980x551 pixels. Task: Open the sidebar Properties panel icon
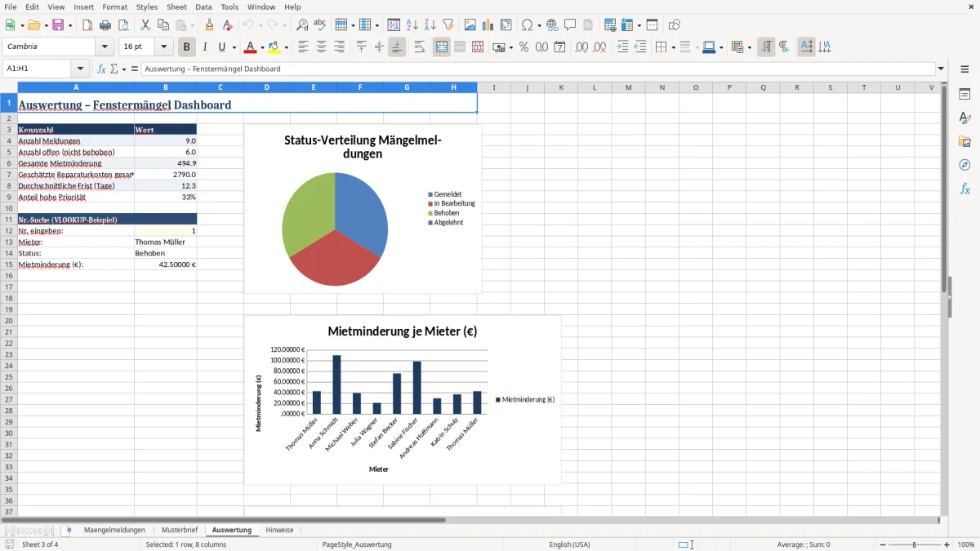[964, 95]
